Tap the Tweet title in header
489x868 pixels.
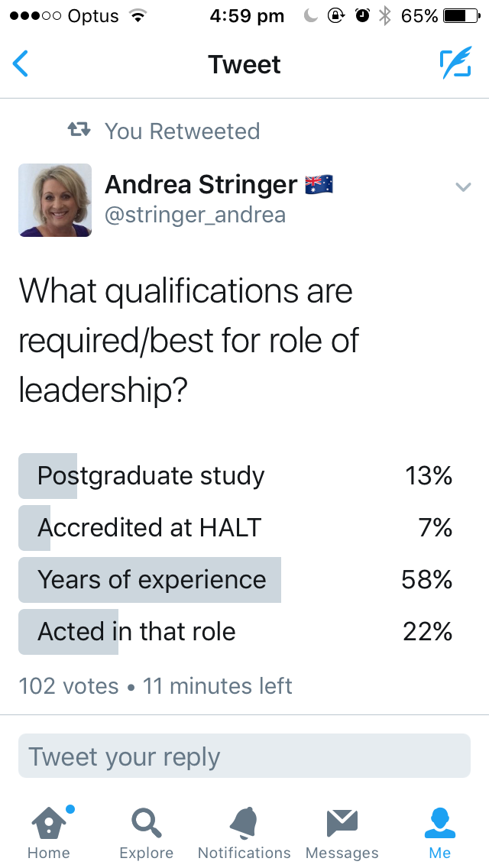244,64
